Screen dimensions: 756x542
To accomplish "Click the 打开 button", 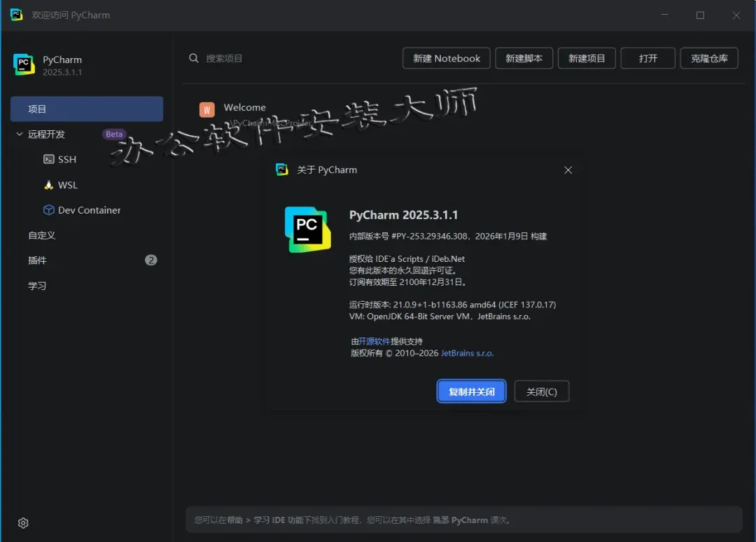I will (x=648, y=58).
